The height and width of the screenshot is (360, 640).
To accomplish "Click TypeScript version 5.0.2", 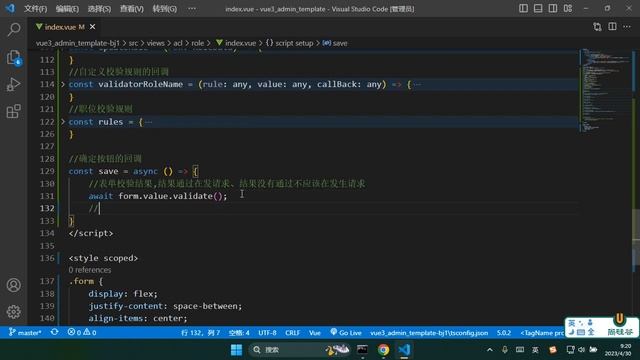I will pos(504,333).
